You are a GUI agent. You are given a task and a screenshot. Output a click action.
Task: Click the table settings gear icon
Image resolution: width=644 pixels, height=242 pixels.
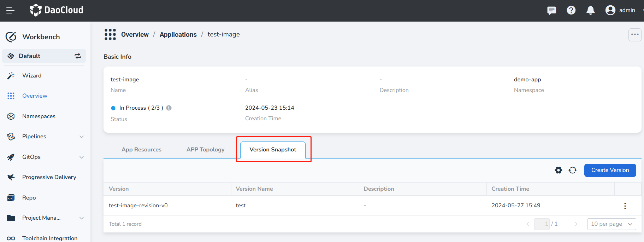(558, 170)
